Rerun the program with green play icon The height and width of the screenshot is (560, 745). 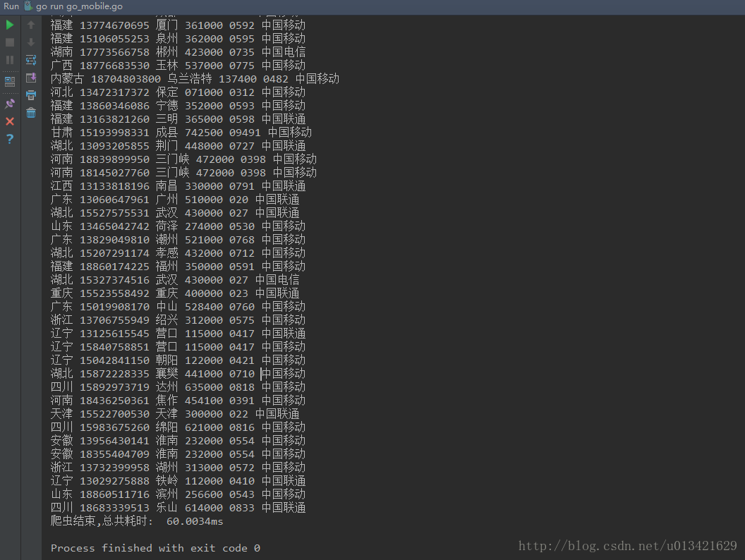click(9, 25)
